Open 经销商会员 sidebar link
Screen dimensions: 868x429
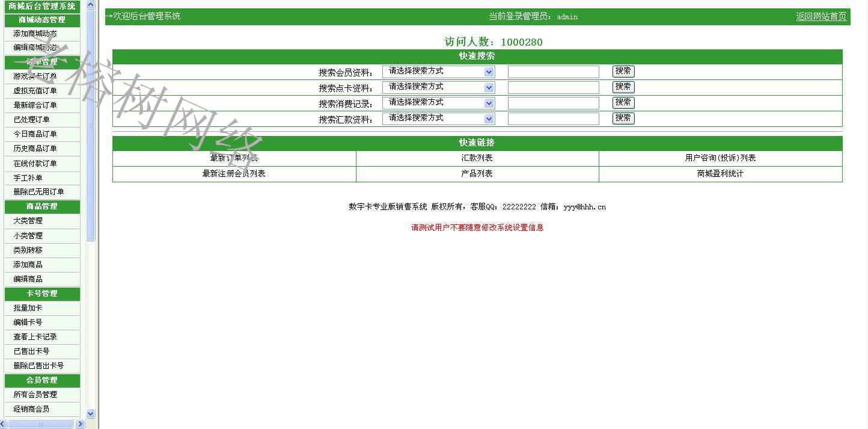[x=32, y=409]
